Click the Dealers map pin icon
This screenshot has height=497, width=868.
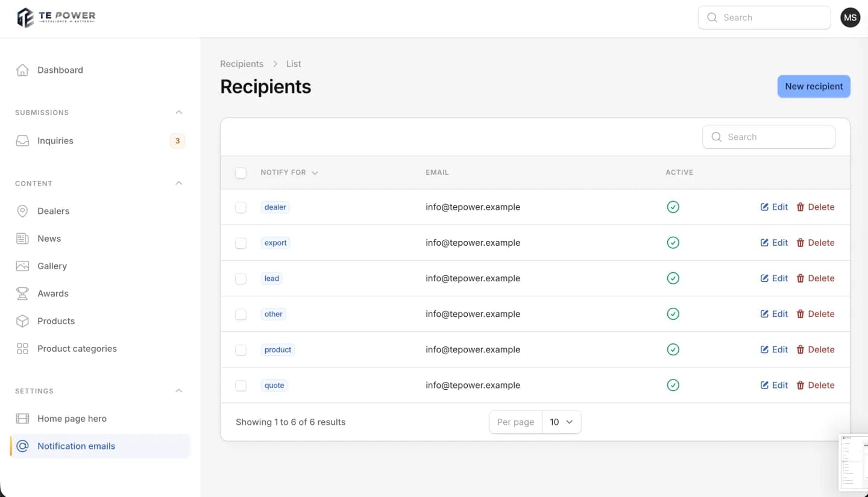tap(22, 211)
